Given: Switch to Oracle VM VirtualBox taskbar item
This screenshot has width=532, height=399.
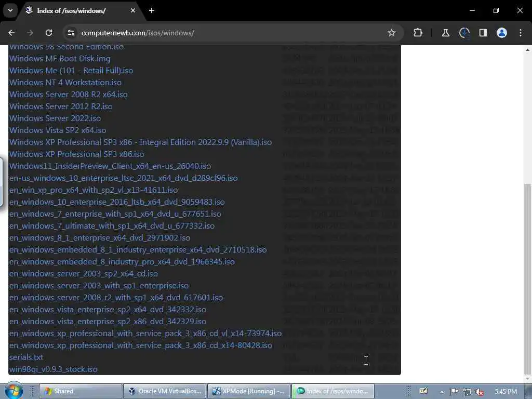Looking at the screenshot, I should point(165,391).
